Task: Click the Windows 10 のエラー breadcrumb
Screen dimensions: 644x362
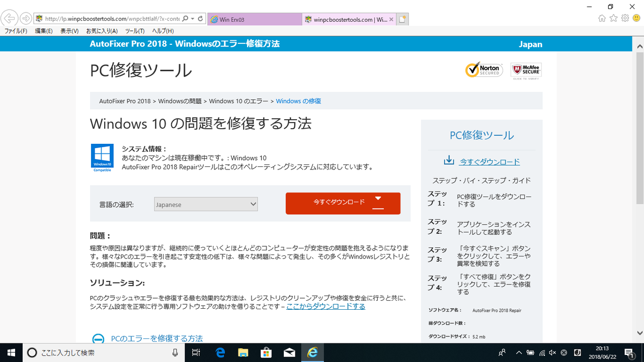Action: (x=238, y=101)
